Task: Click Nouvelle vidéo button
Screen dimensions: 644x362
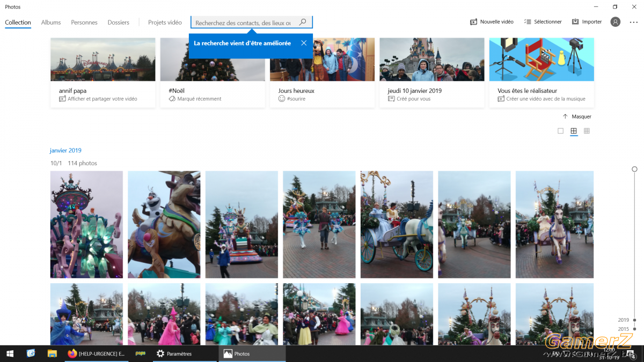Action: 492,22
